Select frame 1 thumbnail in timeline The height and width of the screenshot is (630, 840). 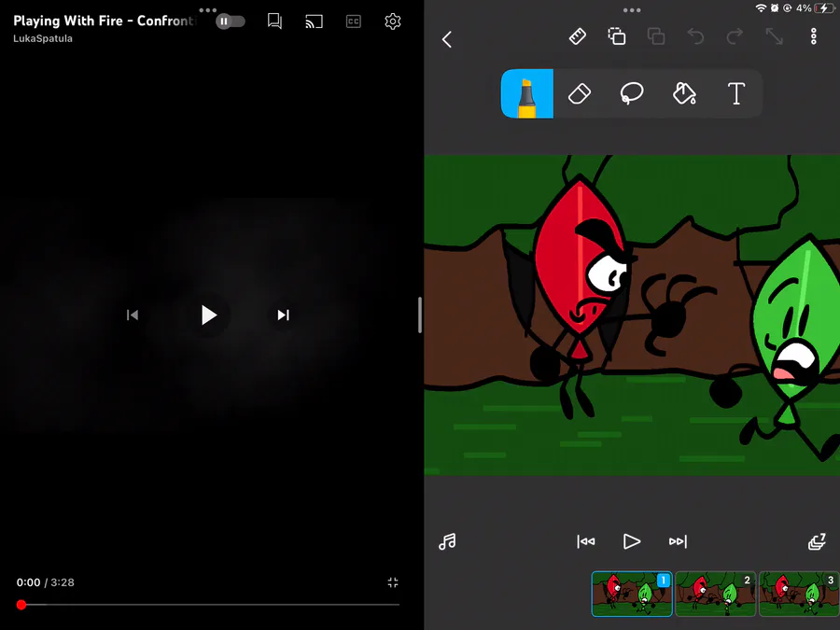tap(632, 594)
